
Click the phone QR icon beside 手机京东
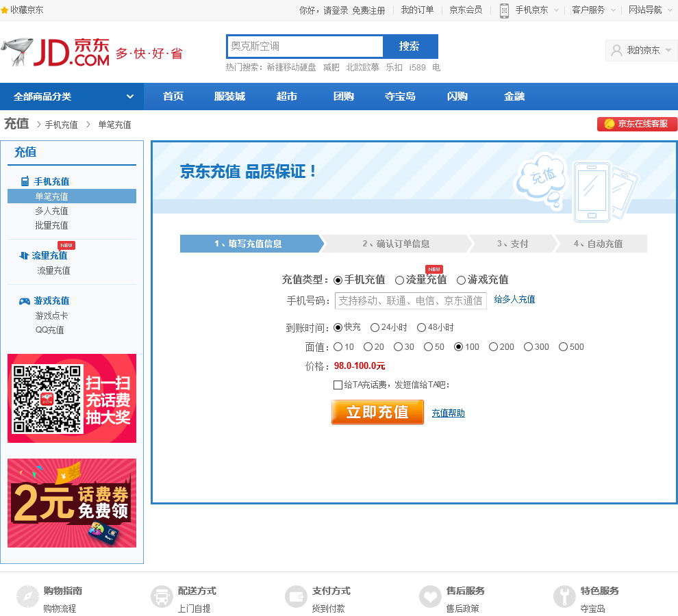504,10
